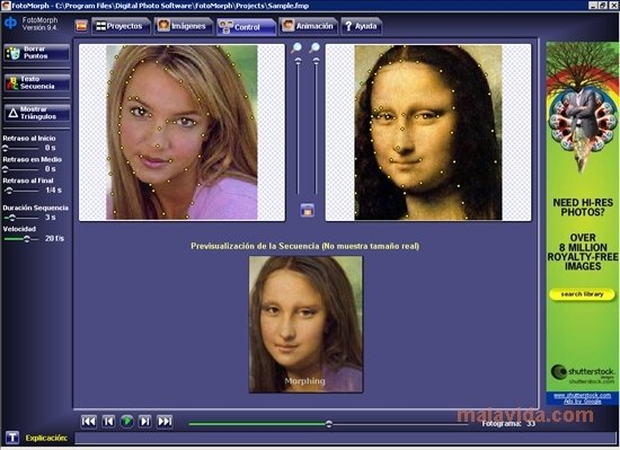Click the Mona Lisa target image
This screenshot has width=620, height=450.
(428, 132)
